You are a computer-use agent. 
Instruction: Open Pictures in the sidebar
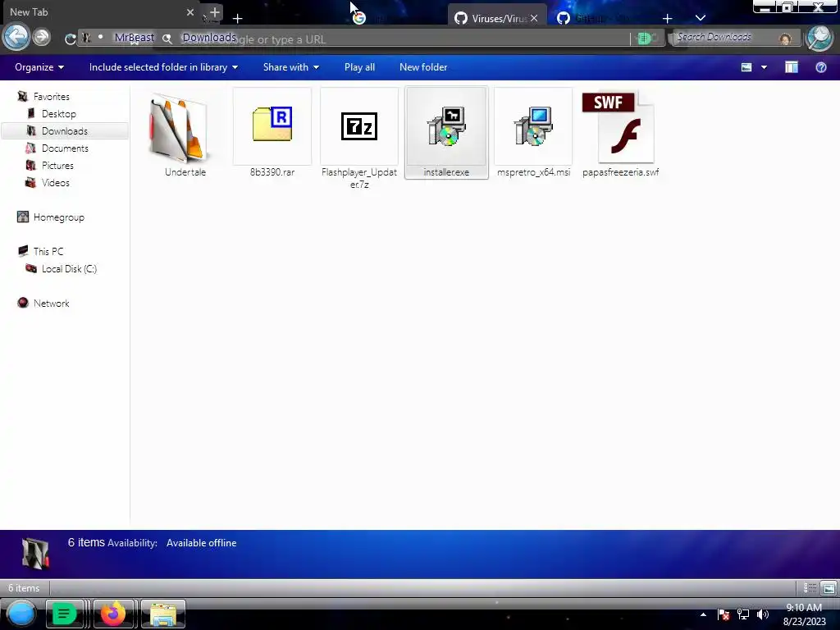[57, 166]
